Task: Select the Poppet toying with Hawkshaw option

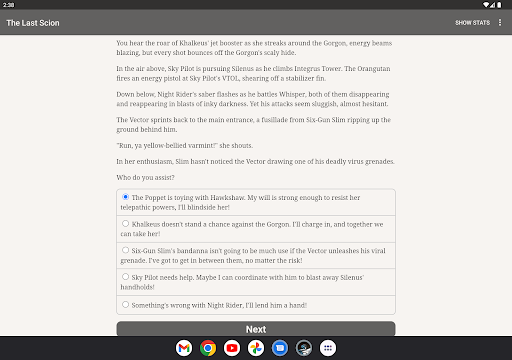Action: [256, 202]
